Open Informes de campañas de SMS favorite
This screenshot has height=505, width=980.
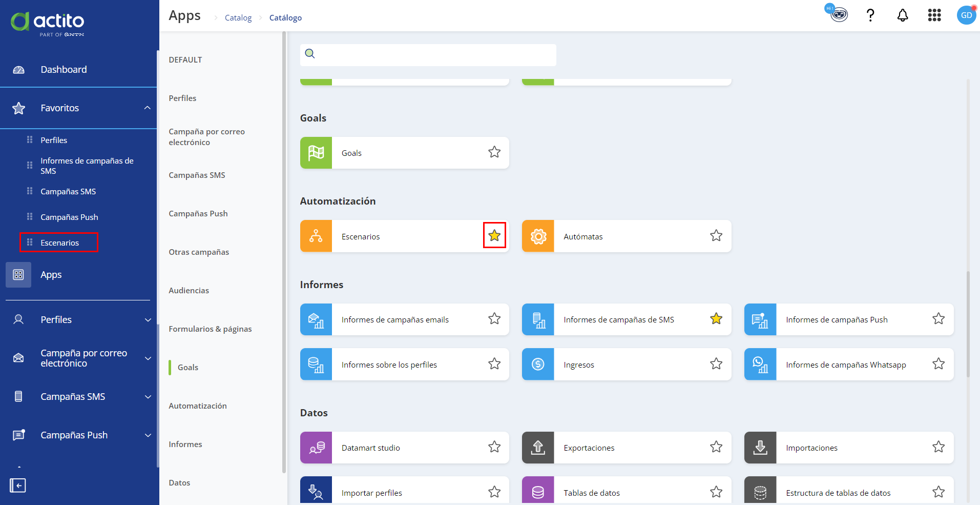click(87, 166)
